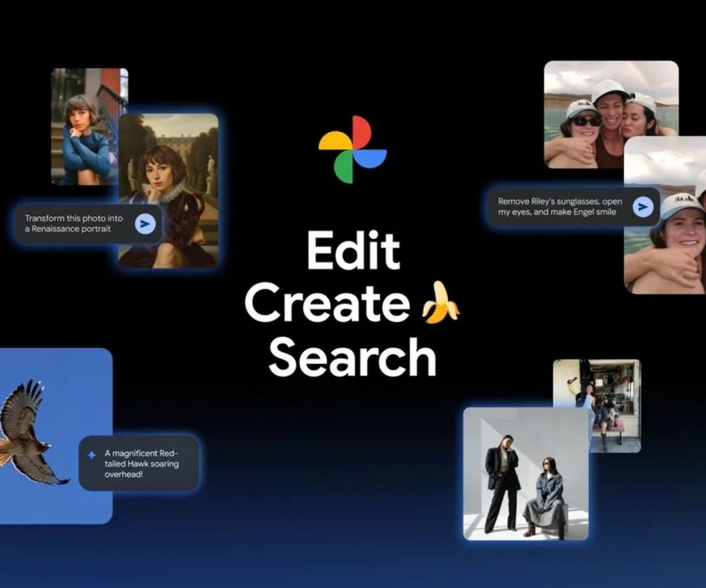Select the studio photo of two women

[526, 474]
